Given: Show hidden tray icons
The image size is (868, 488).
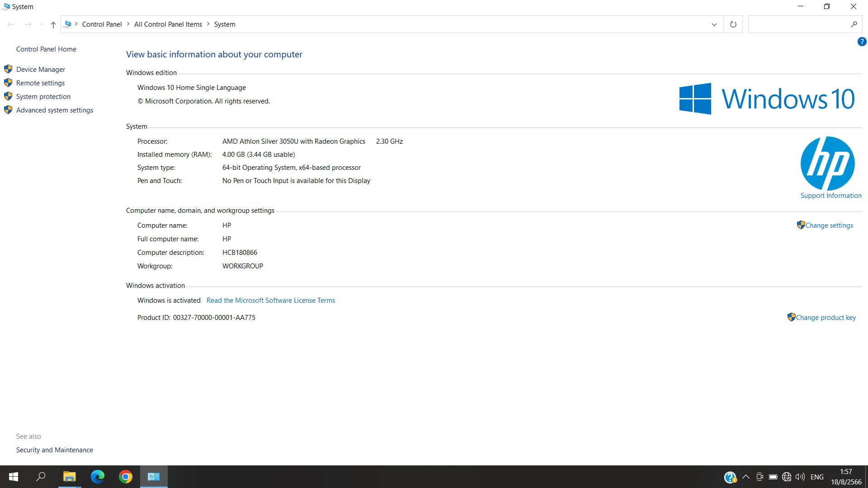Looking at the screenshot, I should pos(746,477).
